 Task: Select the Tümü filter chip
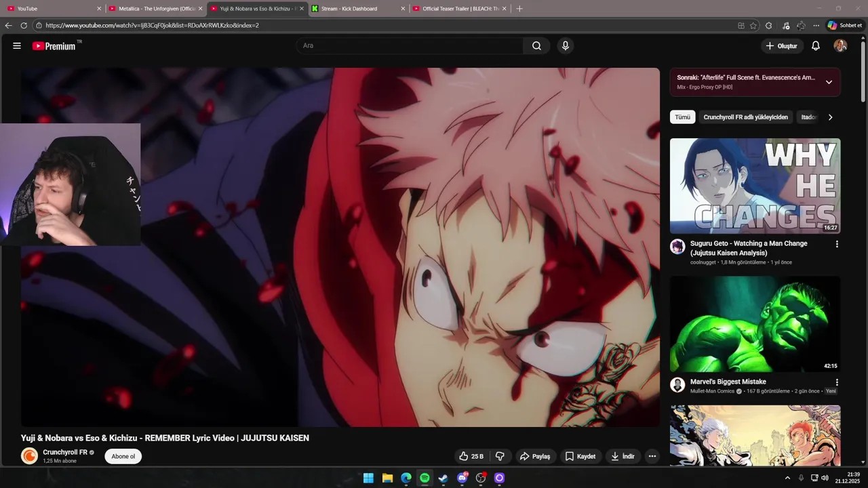683,117
